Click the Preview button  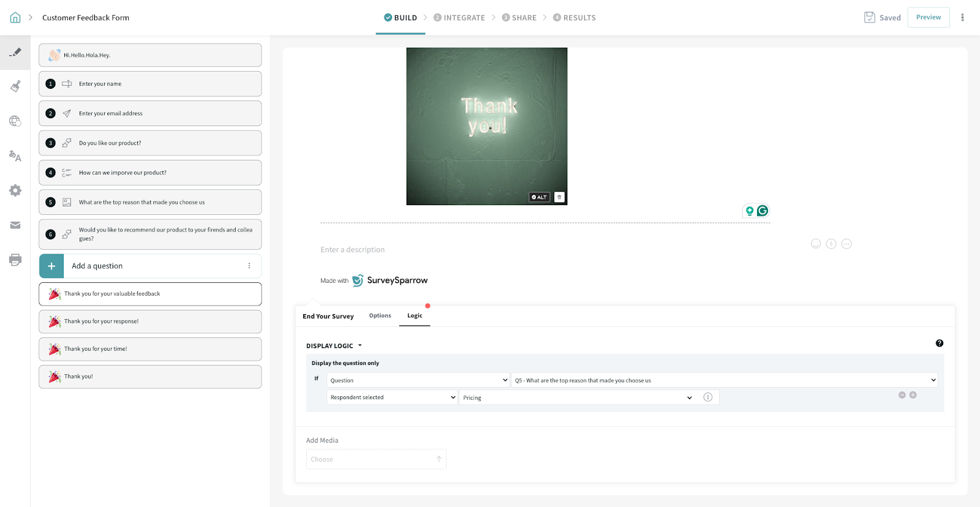pyautogui.click(x=928, y=18)
